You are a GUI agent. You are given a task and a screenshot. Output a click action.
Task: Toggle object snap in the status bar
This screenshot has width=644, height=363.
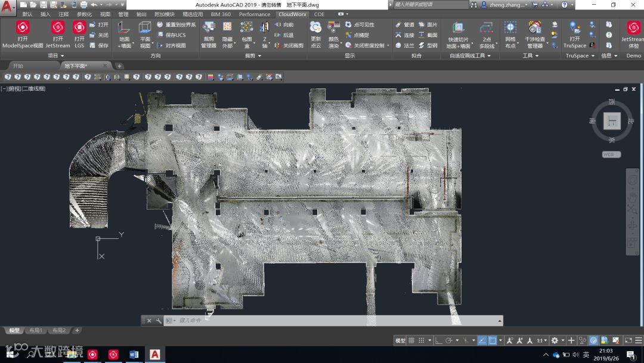(493, 340)
